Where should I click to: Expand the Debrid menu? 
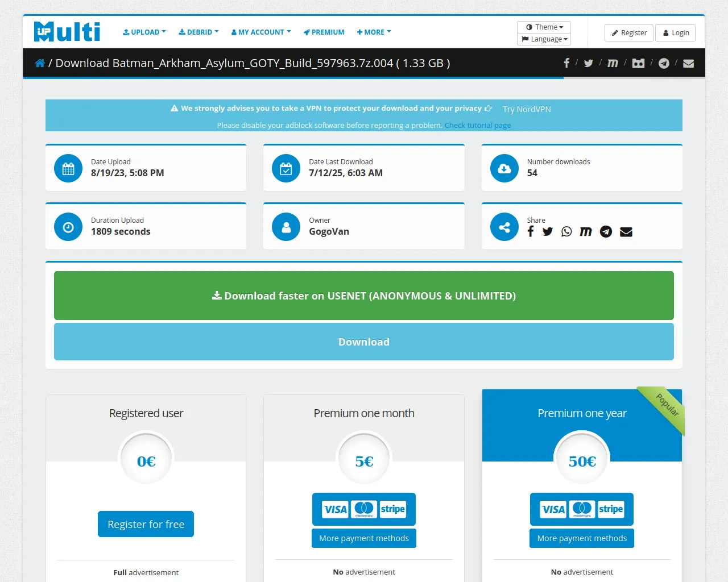pyautogui.click(x=198, y=32)
